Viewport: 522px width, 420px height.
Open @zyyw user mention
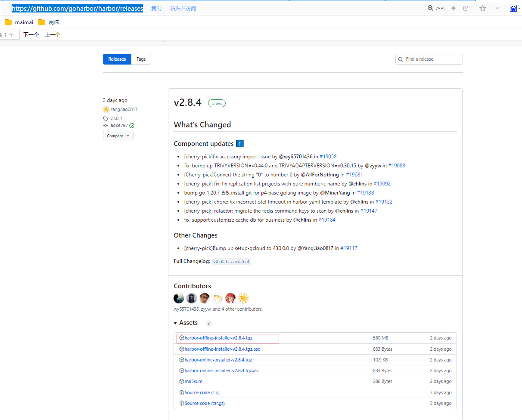point(373,166)
